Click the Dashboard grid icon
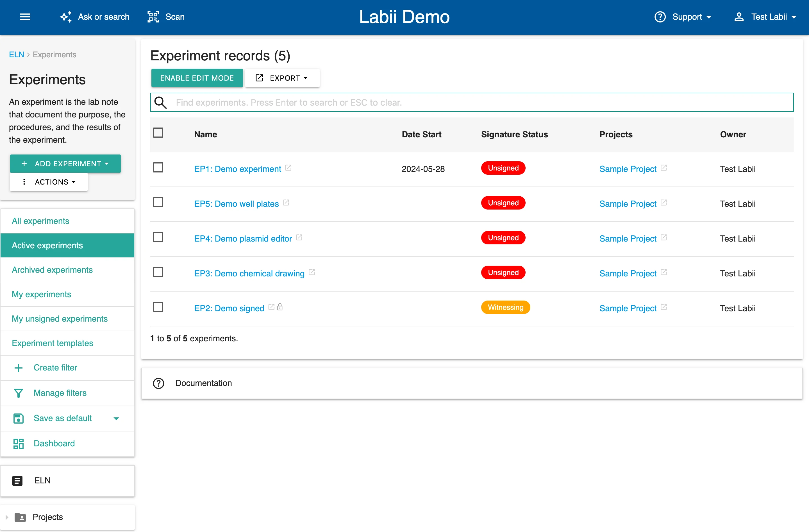 pyautogui.click(x=18, y=444)
